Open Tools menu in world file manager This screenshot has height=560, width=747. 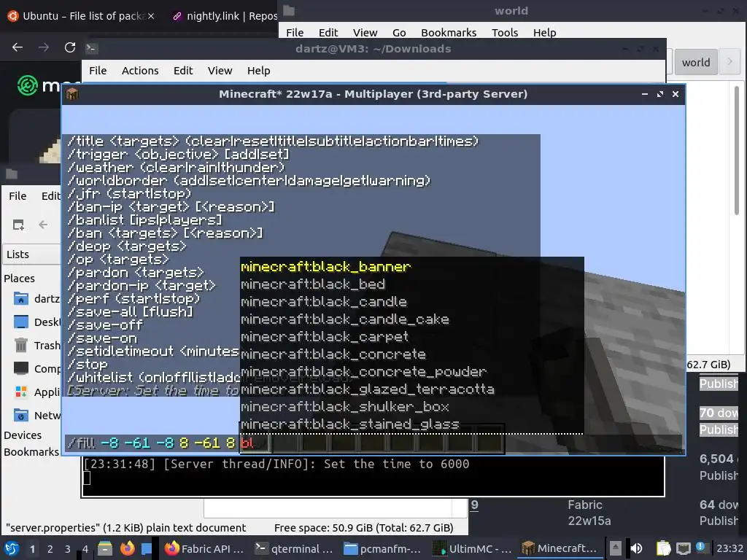pos(505,32)
